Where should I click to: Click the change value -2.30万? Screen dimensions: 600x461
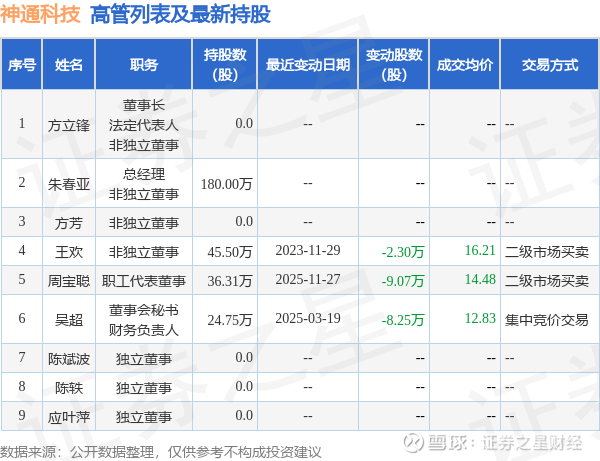coord(403,252)
